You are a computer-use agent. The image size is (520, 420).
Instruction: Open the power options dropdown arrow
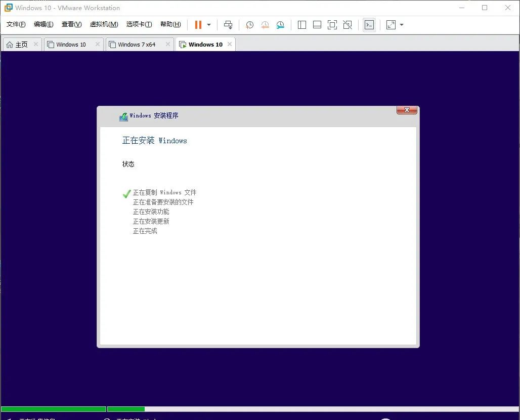tap(208, 24)
